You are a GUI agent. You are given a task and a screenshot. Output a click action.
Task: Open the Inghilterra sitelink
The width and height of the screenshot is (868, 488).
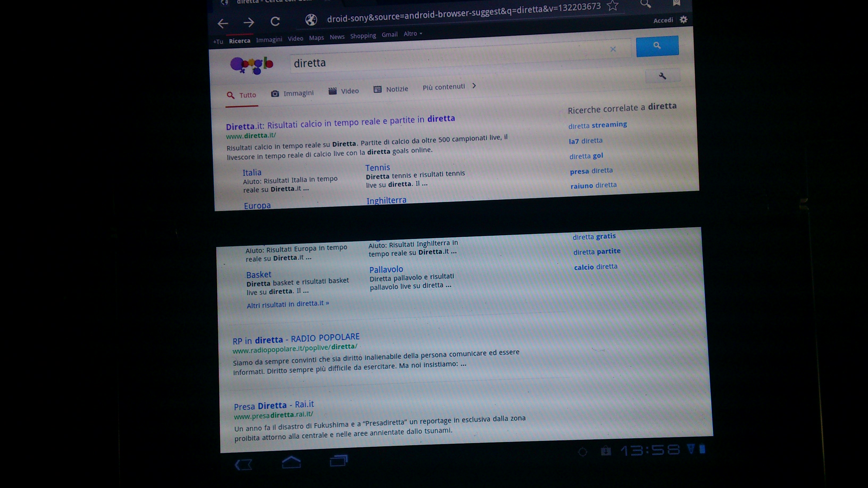tap(386, 201)
